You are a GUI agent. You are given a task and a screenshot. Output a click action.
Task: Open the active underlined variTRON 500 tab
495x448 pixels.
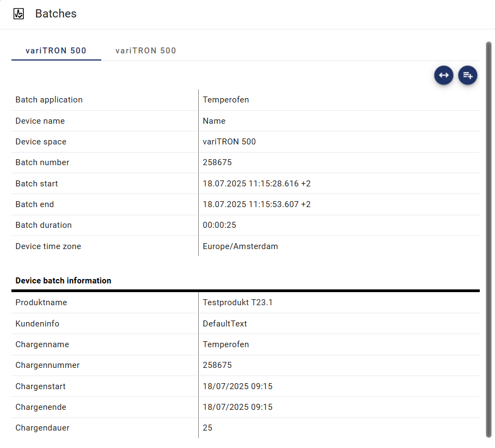pos(56,51)
